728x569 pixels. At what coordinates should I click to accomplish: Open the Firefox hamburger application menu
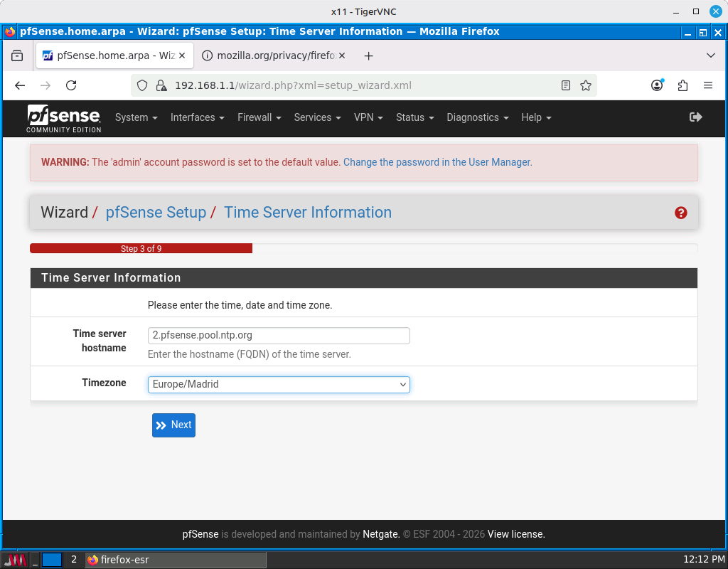[708, 85]
